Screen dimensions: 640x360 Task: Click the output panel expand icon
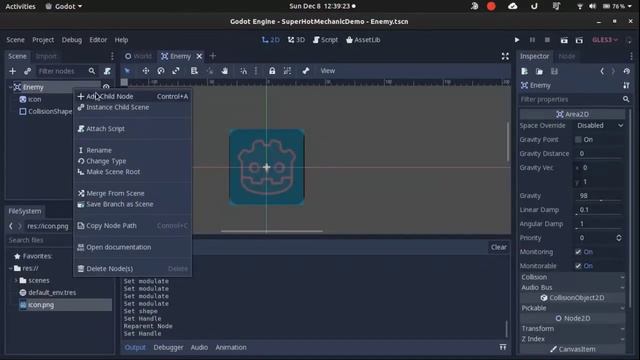coord(503,347)
